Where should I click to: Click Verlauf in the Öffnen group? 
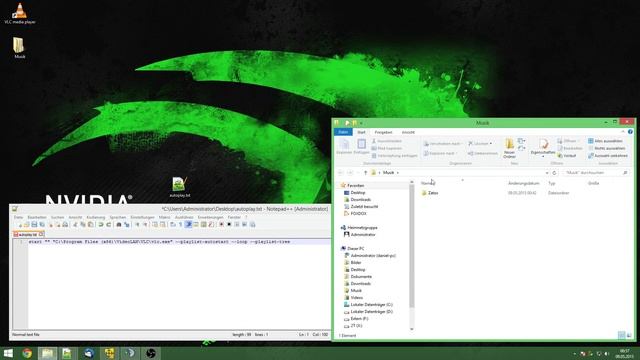pyautogui.click(x=567, y=156)
